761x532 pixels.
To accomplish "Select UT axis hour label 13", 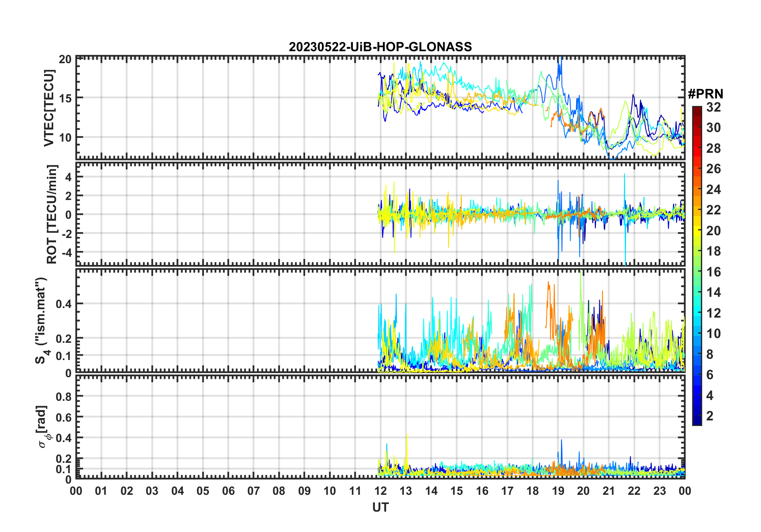I will pos(406,491).
